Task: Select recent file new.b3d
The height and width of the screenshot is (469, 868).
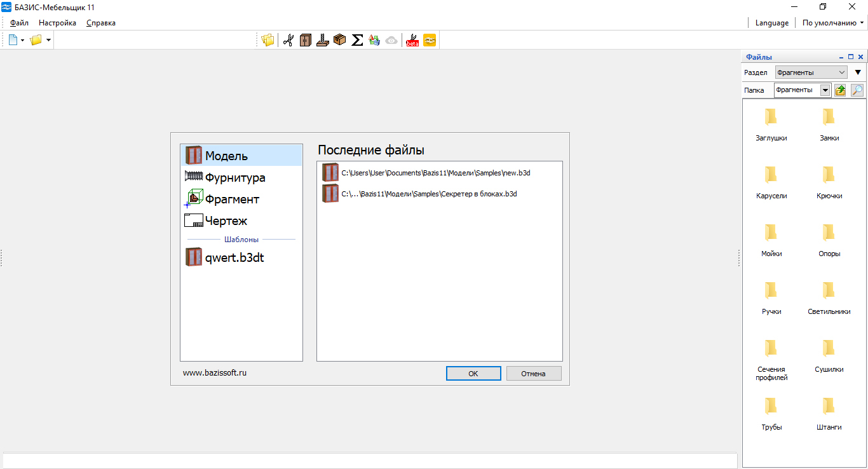Action: click(x=439, y=172)
